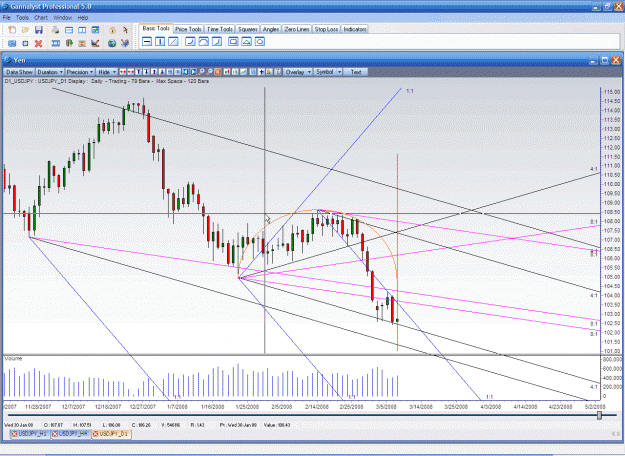Viewport: 625px width, 456px height.
Task: Switch to the Angles tab
Action: (x=271, y=29)
